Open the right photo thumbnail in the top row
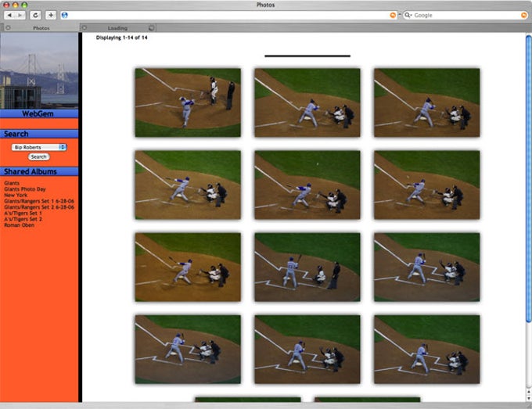 [427, 102]
